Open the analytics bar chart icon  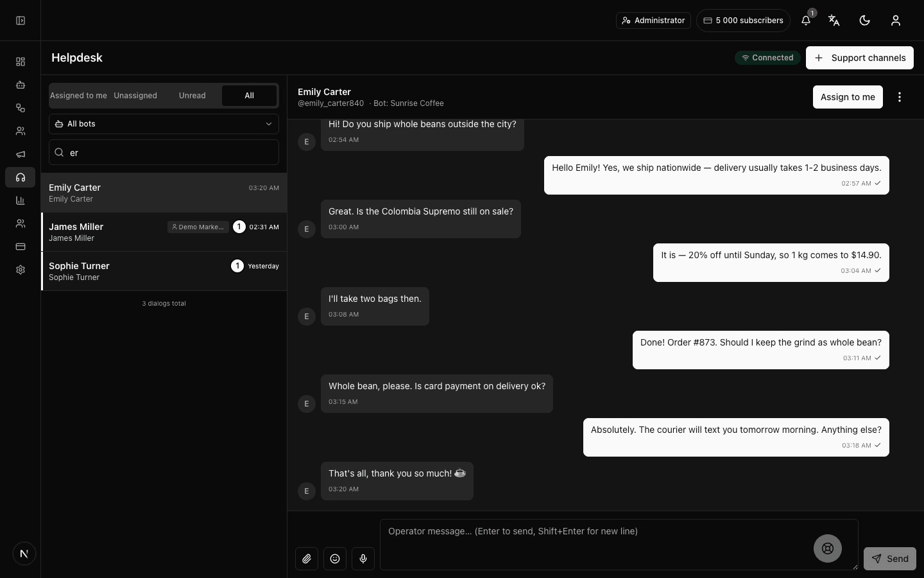[21, 200]
